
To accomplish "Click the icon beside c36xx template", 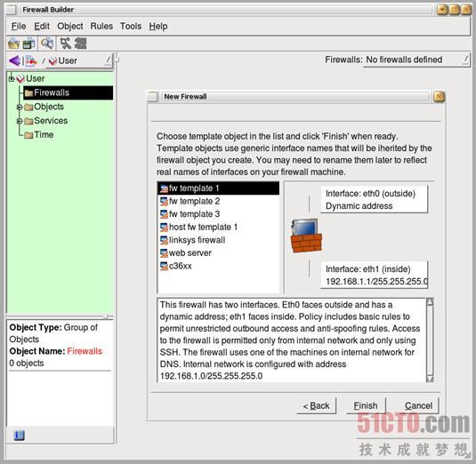I will coord(164,267).
